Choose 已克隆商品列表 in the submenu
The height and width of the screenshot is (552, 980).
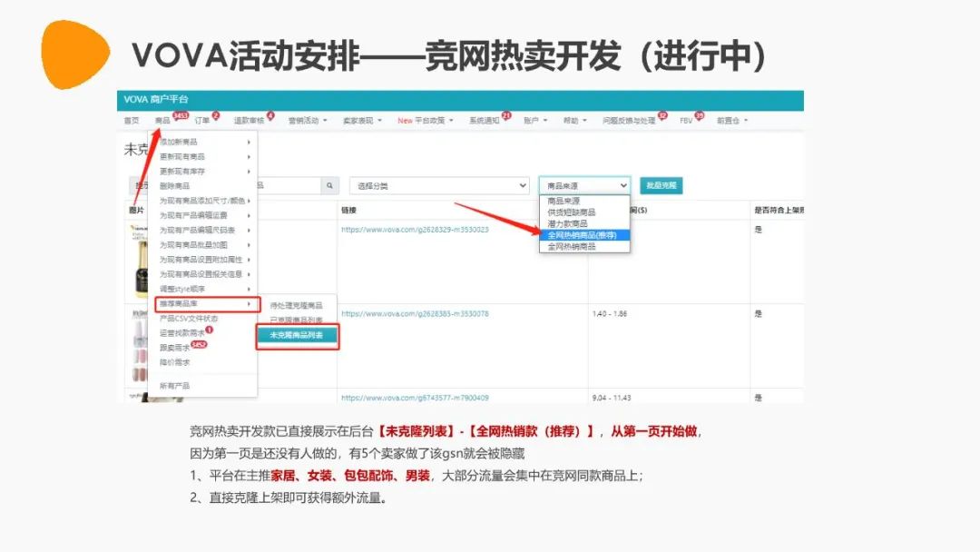coord(297,320)
